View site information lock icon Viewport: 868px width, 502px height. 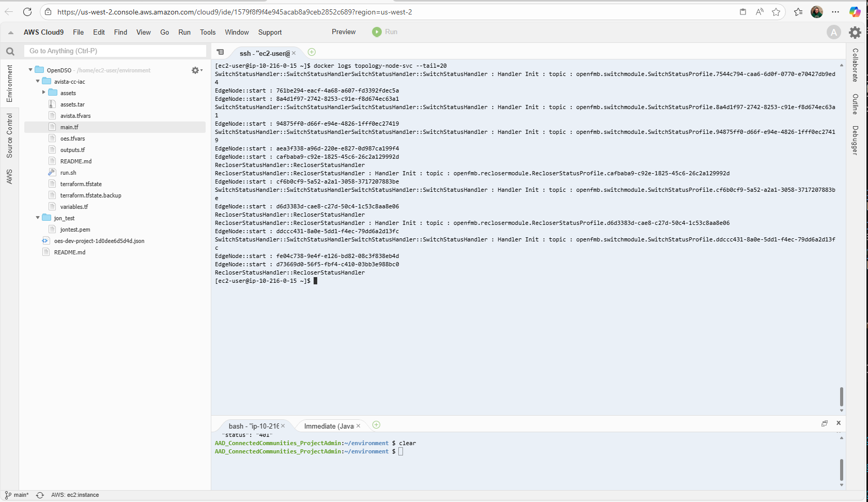(48, 12)
